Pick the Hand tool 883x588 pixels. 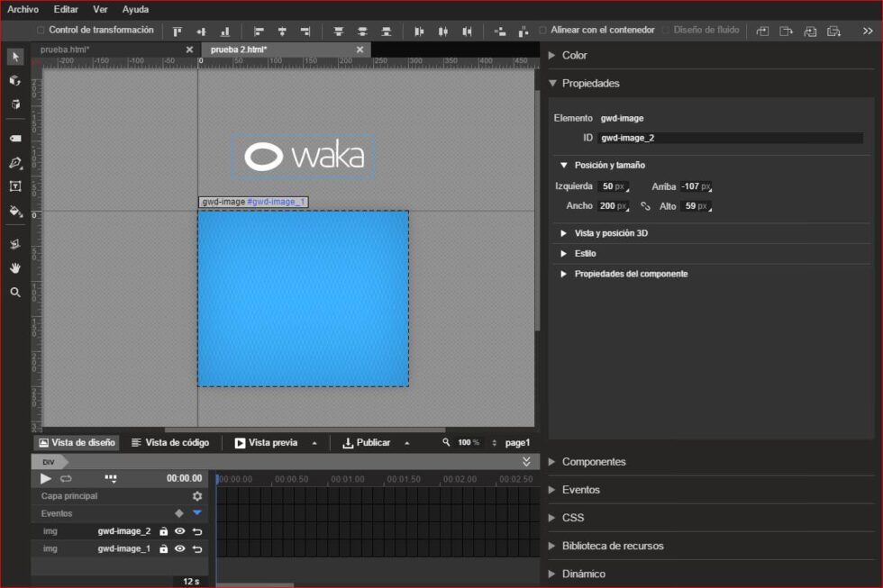14,267
